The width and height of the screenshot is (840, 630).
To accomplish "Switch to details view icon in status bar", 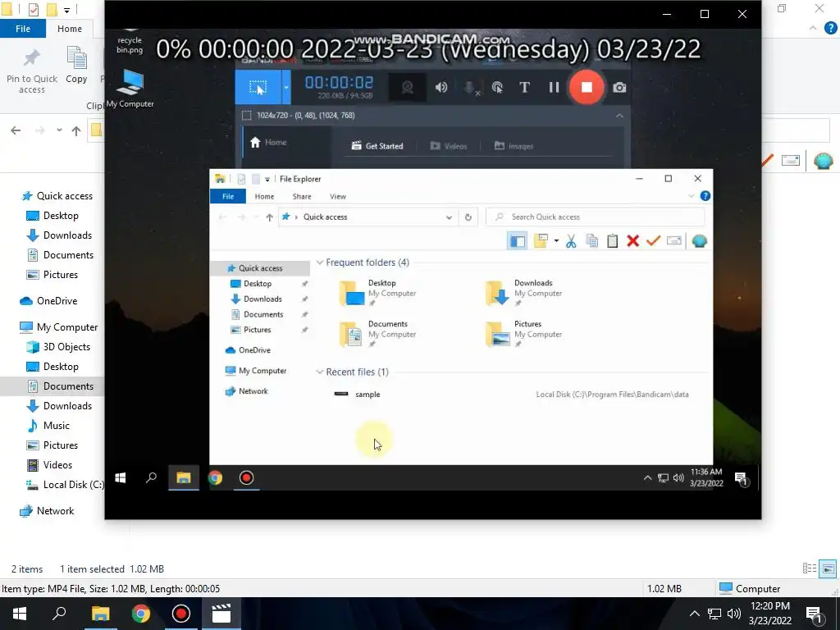I will (810, 568).
